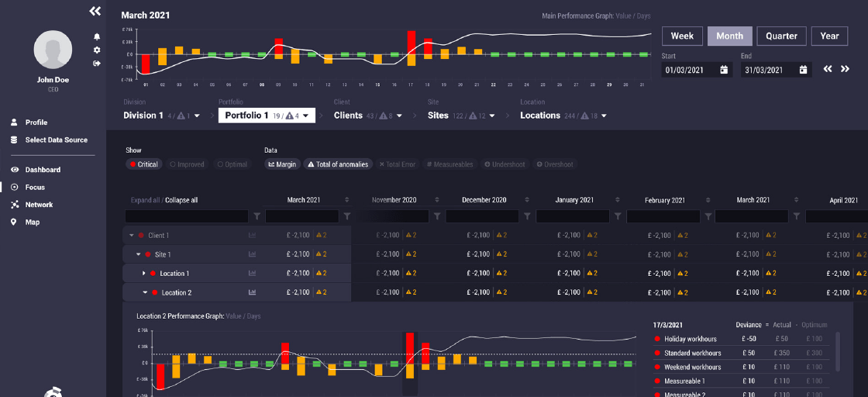Open settings gear icon under bell

[97, 50]
